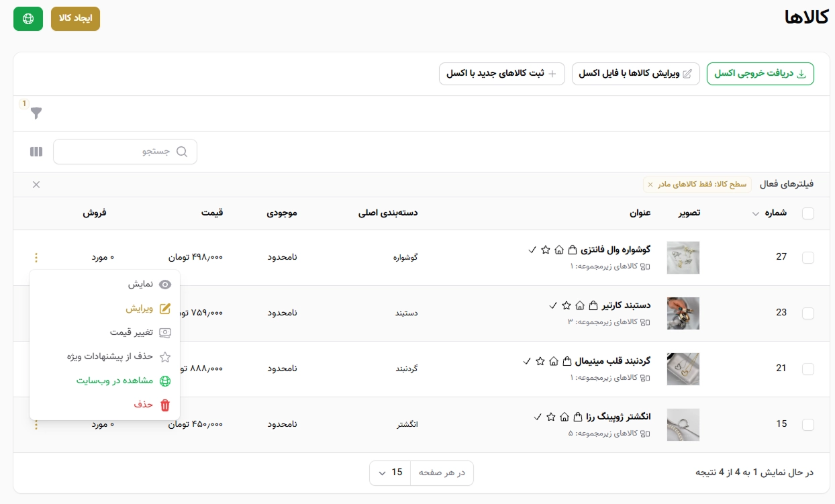Select checkbox for product number 21
Screen dimensions: 835x504
(808, 368)
